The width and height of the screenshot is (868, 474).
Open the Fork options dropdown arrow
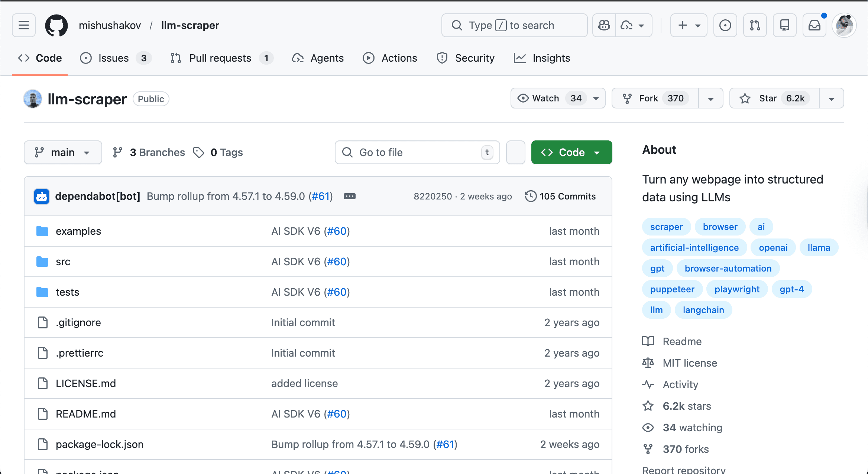(x=710, y=98)
